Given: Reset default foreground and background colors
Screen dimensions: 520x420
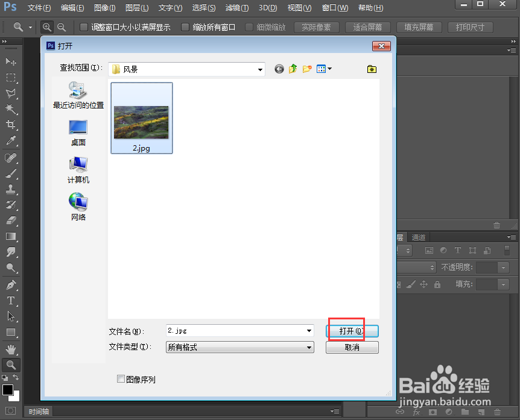Looking at the screenshot, I should coord(5,377).
